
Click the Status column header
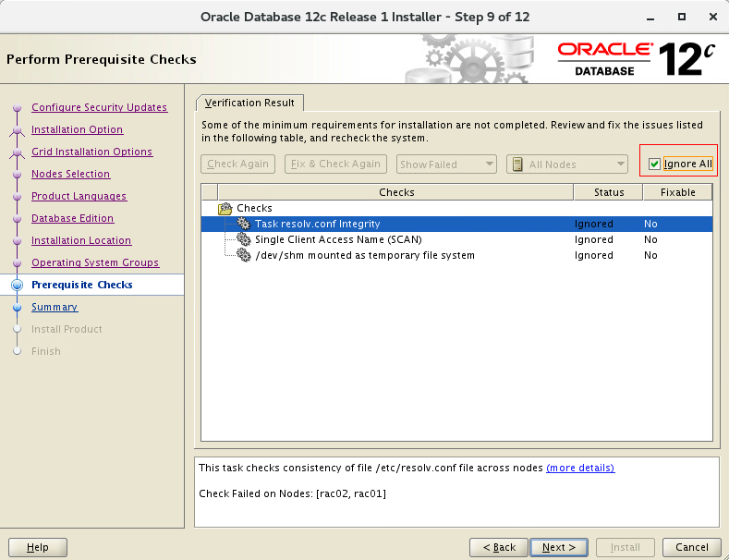pyautogui.click(x=609, y=192)
